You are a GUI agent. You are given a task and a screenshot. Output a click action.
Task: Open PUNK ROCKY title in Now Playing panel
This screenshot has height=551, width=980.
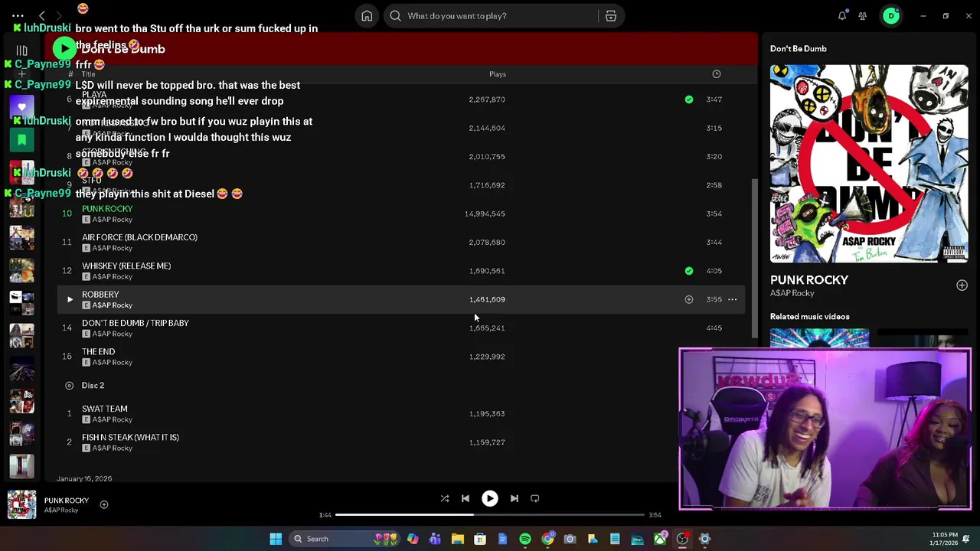[x=809, y=280]
